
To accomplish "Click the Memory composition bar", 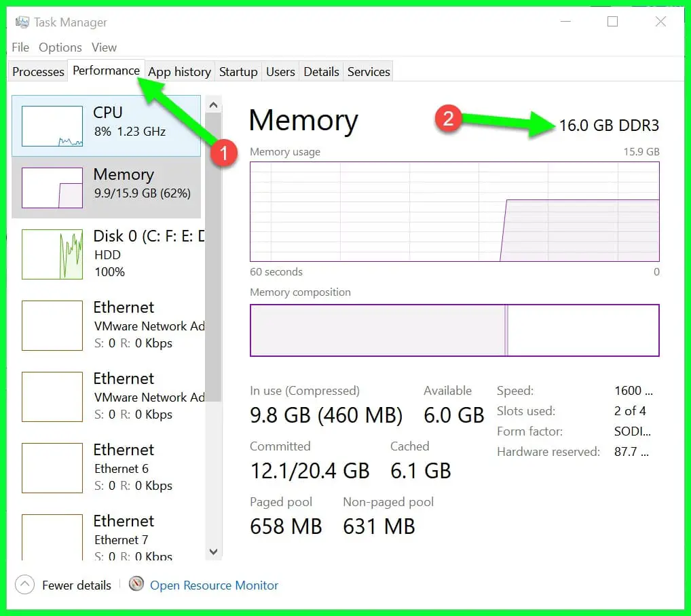I will click(x=454, y=330).
